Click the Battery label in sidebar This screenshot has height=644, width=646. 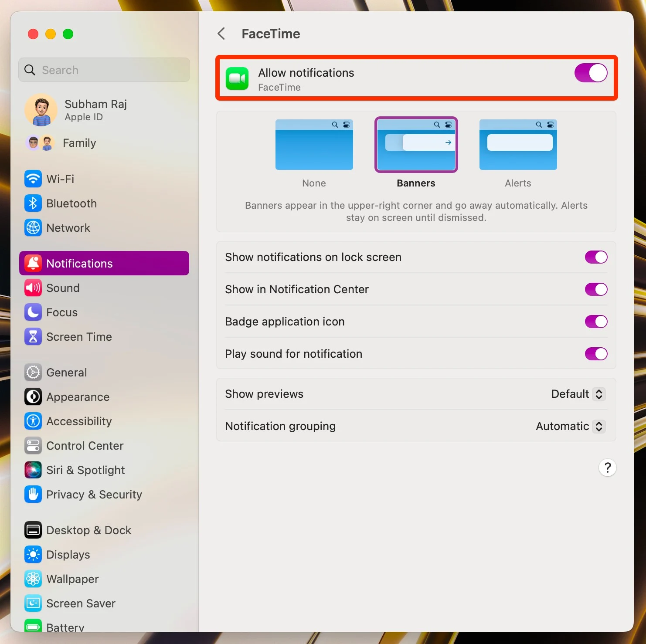pos(65,627)
